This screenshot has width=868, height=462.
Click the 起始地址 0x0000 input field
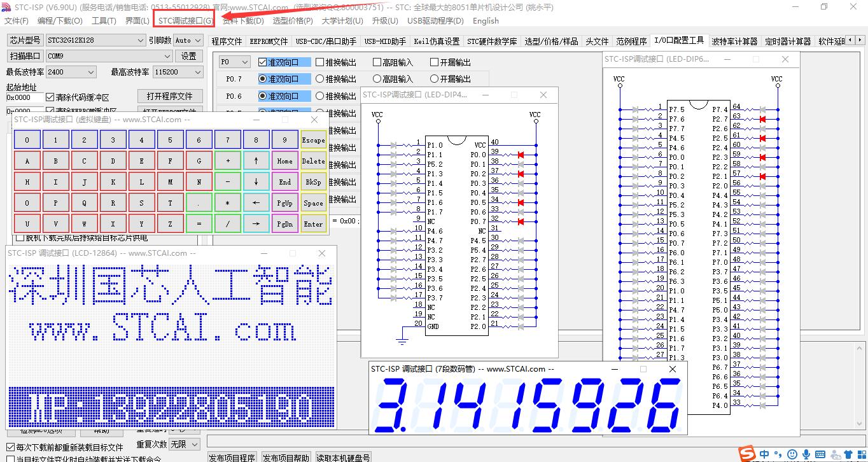(24, 97)
